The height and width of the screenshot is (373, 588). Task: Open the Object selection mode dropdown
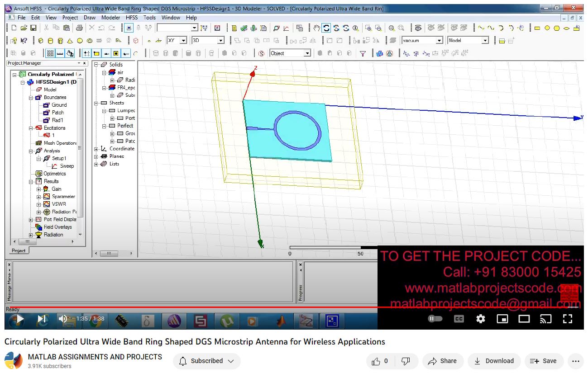[x=307, y=53]
